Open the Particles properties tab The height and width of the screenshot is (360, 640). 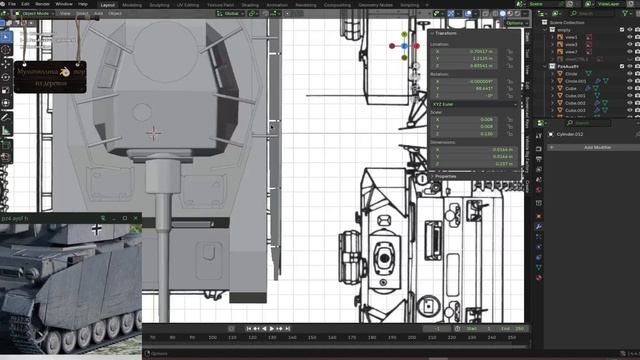pos(539,237)
